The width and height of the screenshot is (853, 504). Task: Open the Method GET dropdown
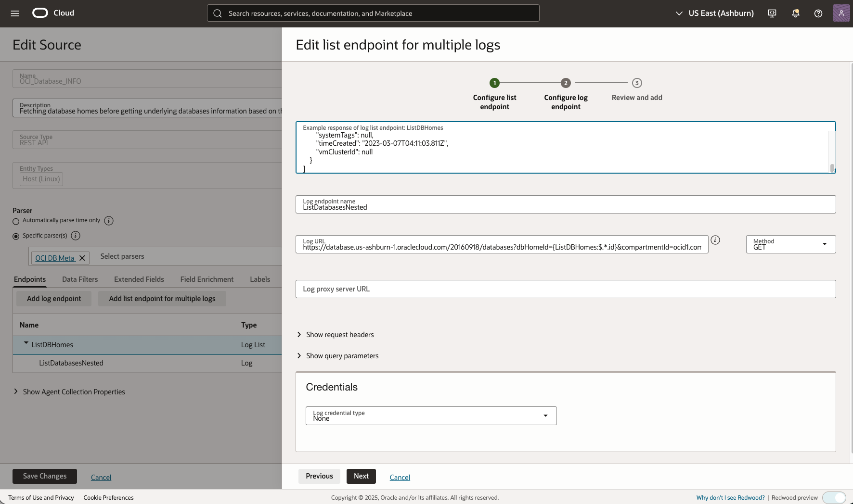[825, 244]
